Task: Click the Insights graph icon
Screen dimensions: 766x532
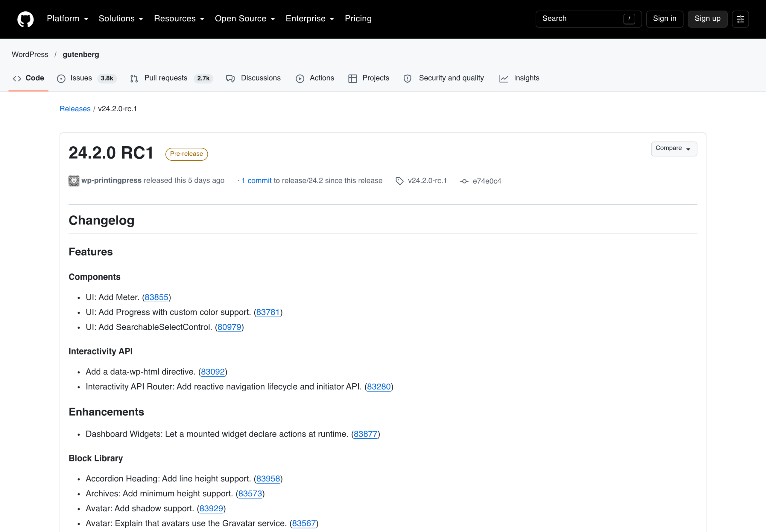Action: point(504,78)
